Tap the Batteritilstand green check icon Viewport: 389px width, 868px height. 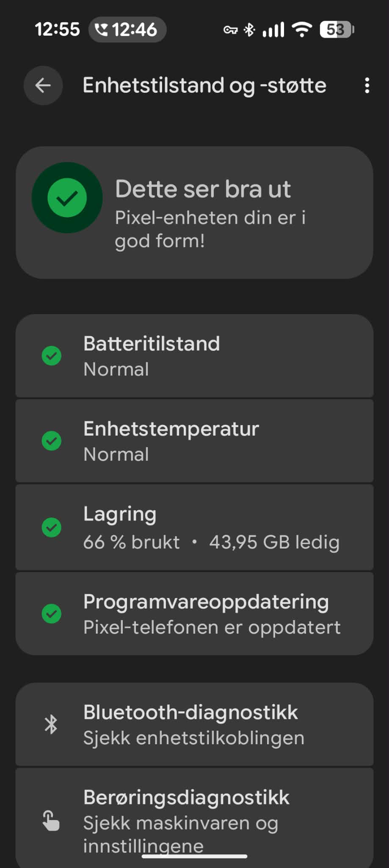coord(52,356)
